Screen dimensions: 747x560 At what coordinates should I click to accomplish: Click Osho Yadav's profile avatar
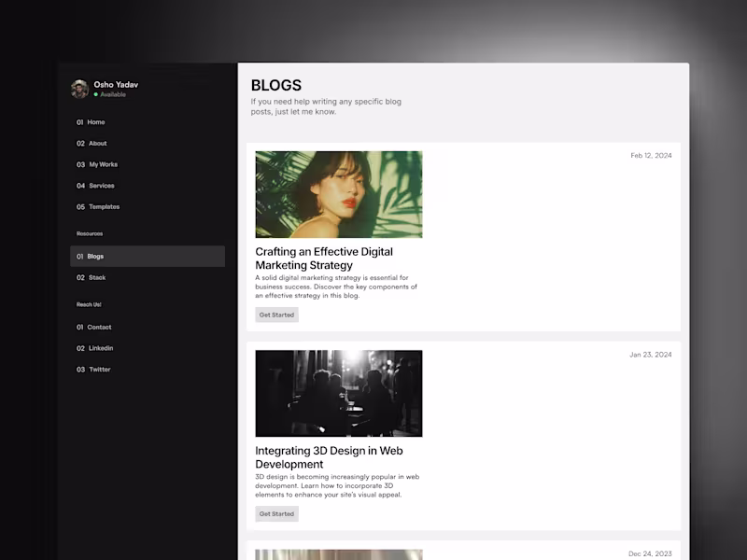click(x=79, y=89)
